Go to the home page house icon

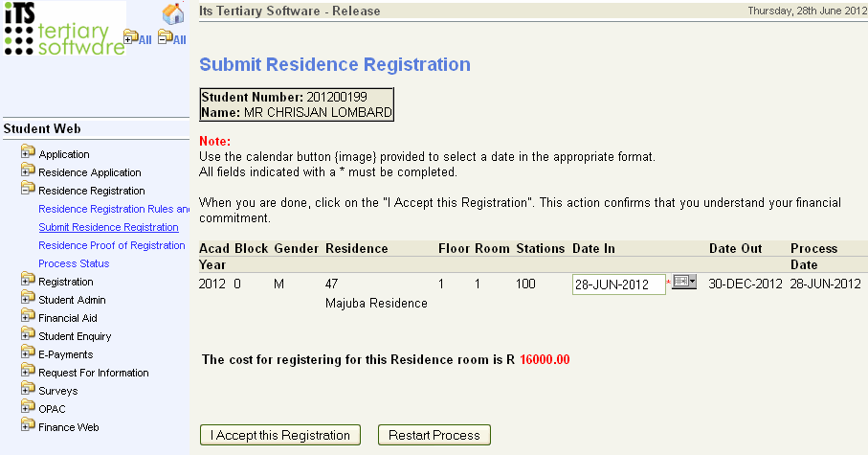173,13
